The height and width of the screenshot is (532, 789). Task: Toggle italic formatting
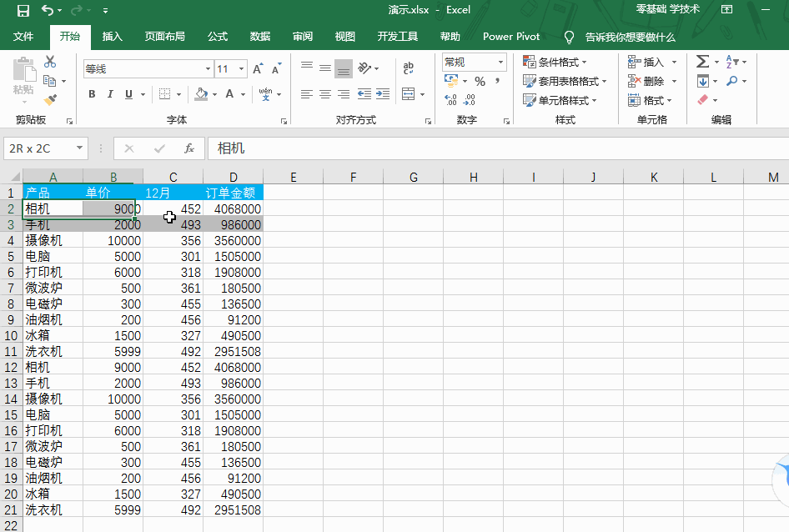click(x=110, y=94)
